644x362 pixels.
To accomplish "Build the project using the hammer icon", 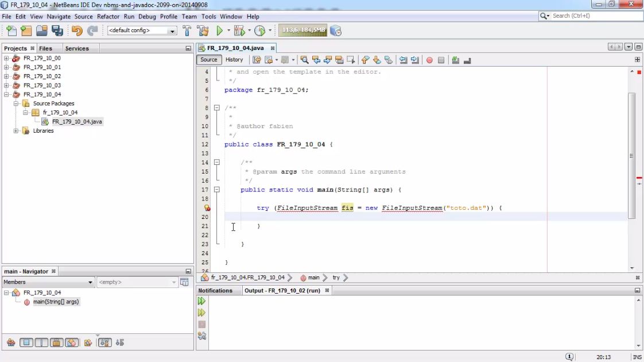I will pyautogui.click(x=187, y=30).
